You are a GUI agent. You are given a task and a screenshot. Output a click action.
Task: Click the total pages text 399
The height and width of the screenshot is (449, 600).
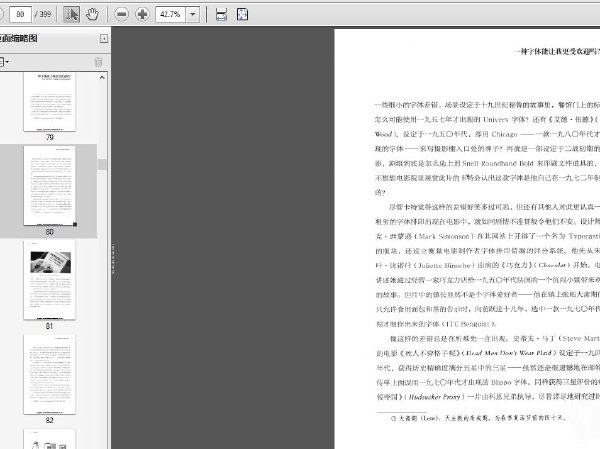pyautogui.click(x=45, y=15)
